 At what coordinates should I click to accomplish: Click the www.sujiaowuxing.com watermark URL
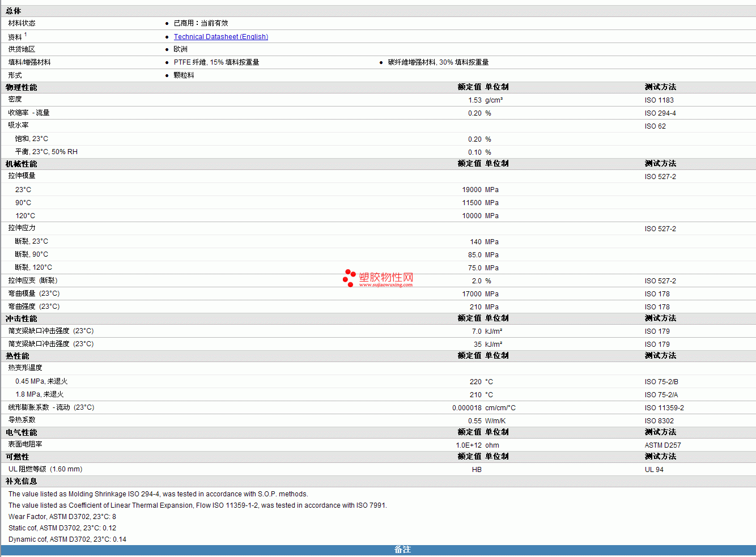386,285
